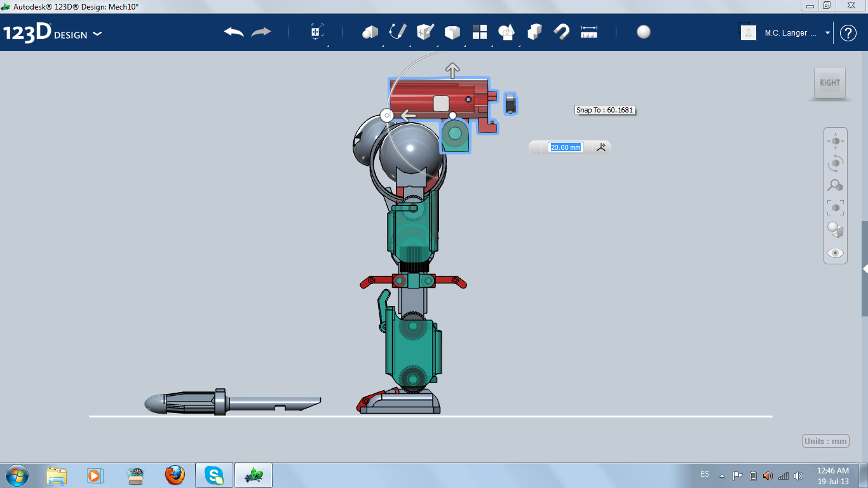This screenshot has width=868, height=488.
Task: Open the Units : mm settings button
Action: [826, 442]
